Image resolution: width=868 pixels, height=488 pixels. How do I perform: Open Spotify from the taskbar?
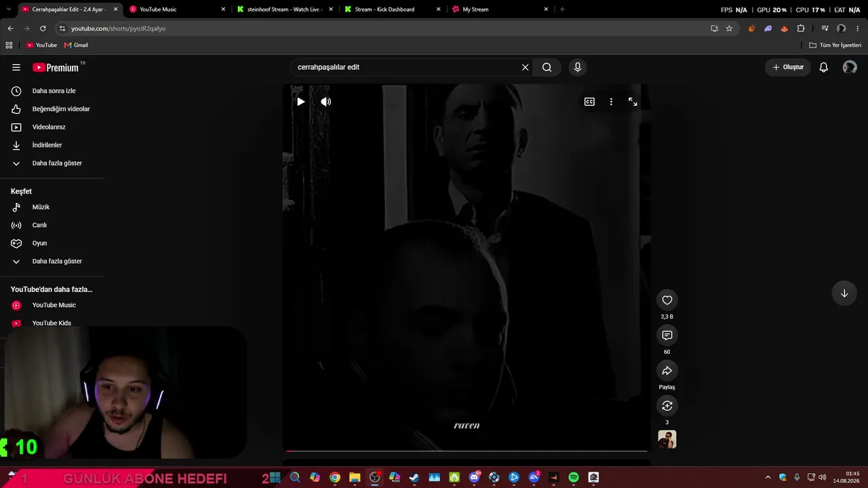(x=574, y=478)
